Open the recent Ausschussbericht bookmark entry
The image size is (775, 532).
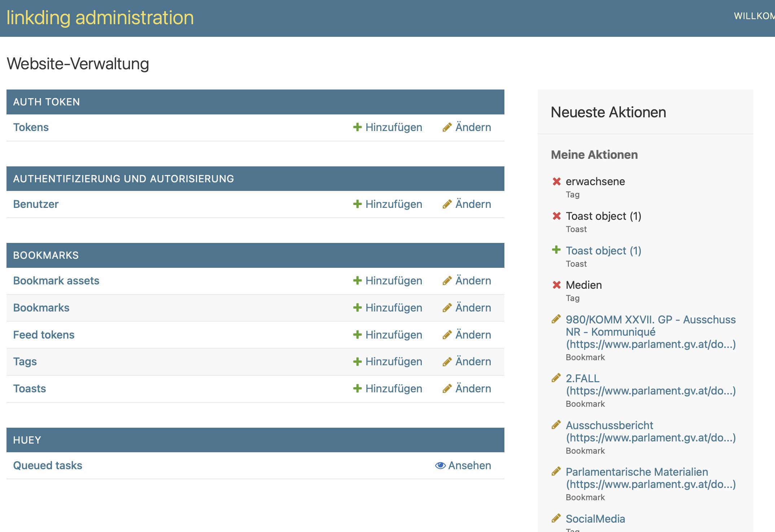coord(651,431)
